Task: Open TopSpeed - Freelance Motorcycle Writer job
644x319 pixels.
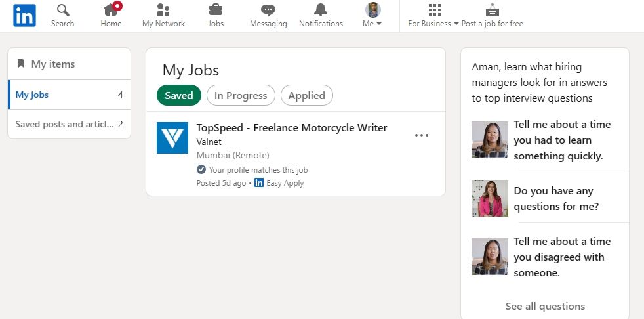Action: (x=291, y=127)
